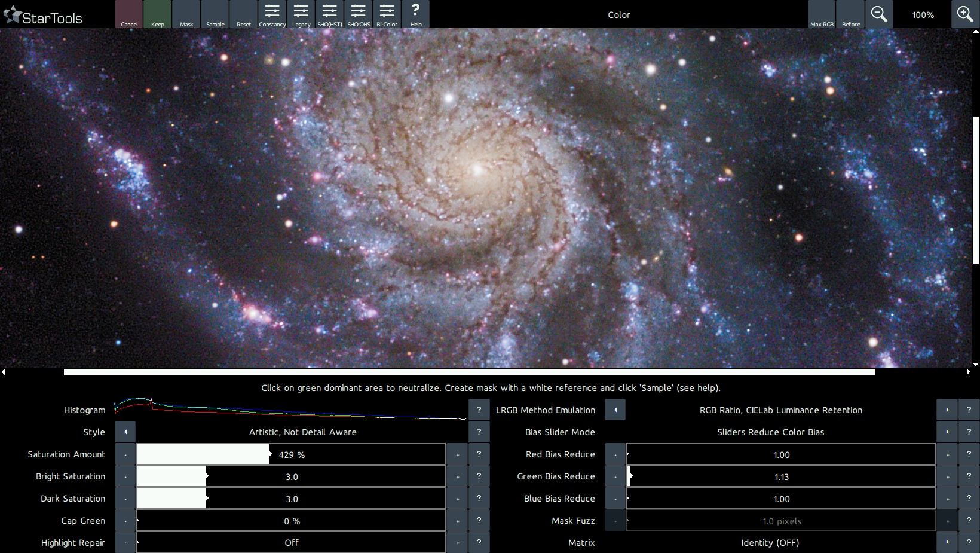Screen dimensions: 980x553
Task: Open the Mask editor
Action: (x=186, y=14)
